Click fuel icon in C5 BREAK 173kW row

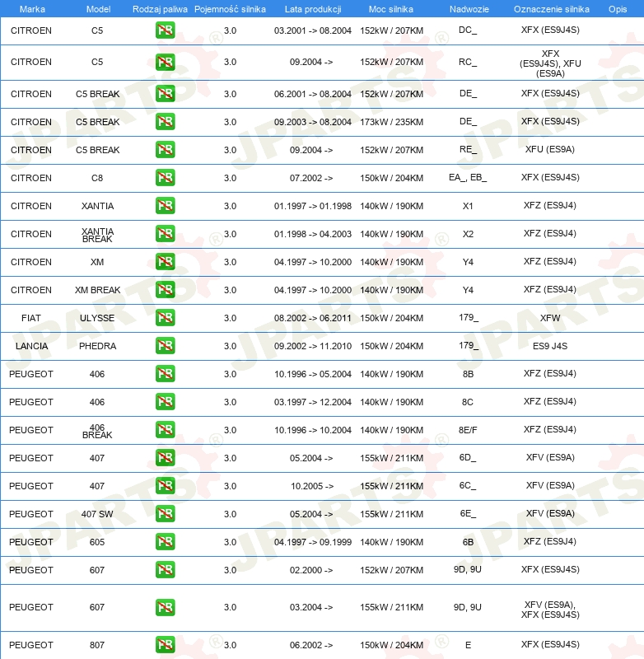click(x=165, y=122)
